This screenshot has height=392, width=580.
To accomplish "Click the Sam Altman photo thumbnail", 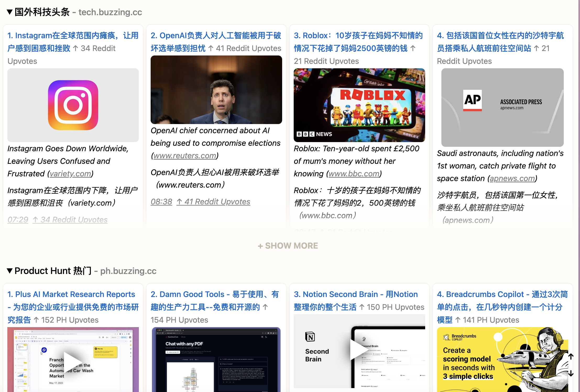I will [216, 90].
